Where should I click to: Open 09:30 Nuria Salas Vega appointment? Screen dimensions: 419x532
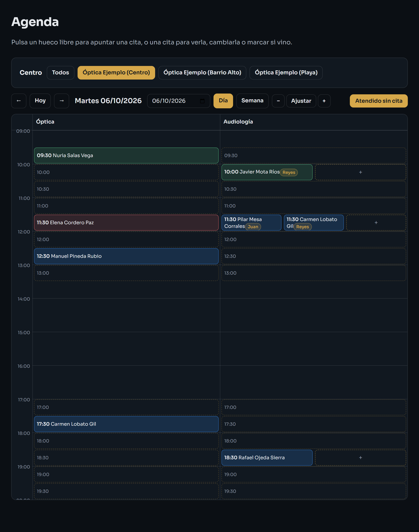(x=126, y=155)
